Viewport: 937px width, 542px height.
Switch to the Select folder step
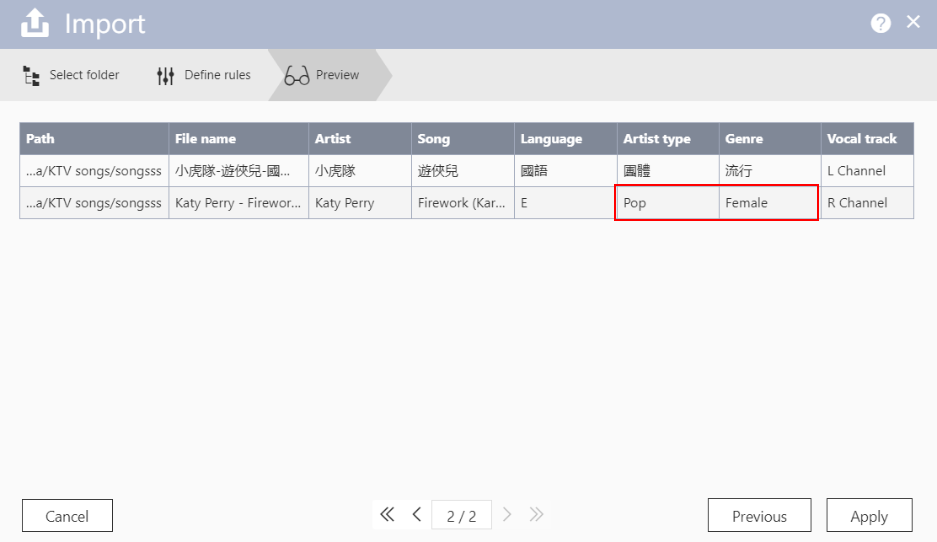[x=84, y=75]
